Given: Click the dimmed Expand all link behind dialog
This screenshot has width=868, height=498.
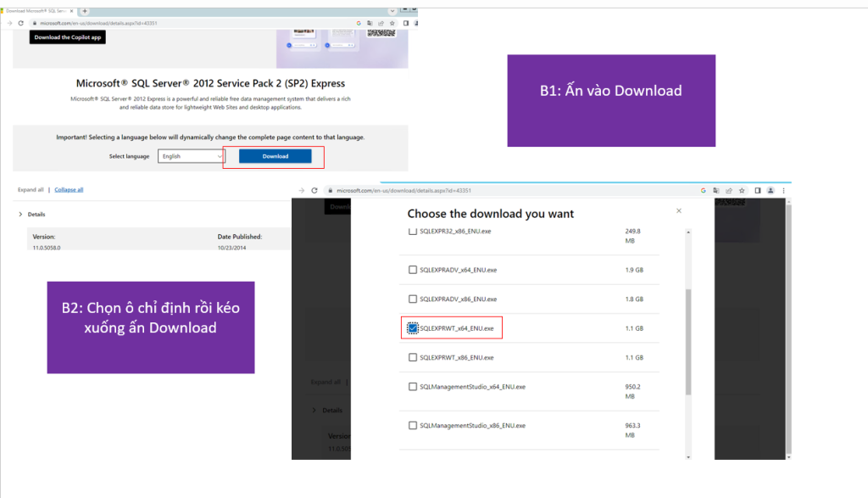Looking at the screenshot, I should tap(325, 383).
